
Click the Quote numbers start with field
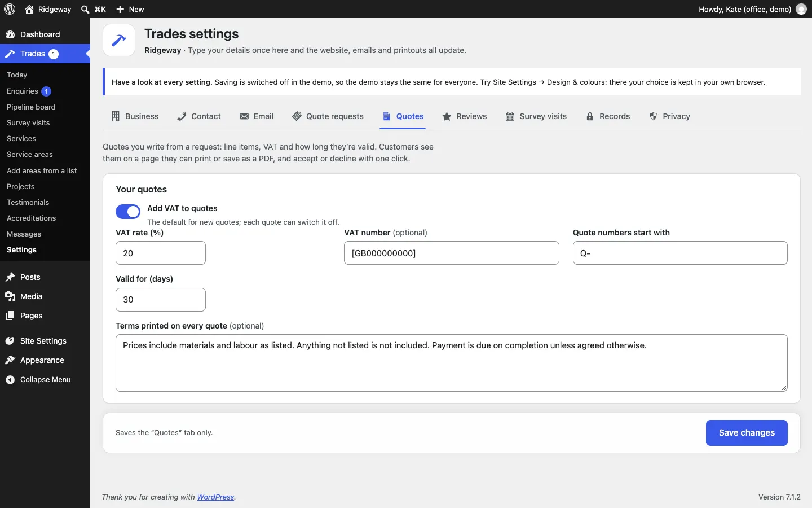pyautogui.click(x=680, y=253)
